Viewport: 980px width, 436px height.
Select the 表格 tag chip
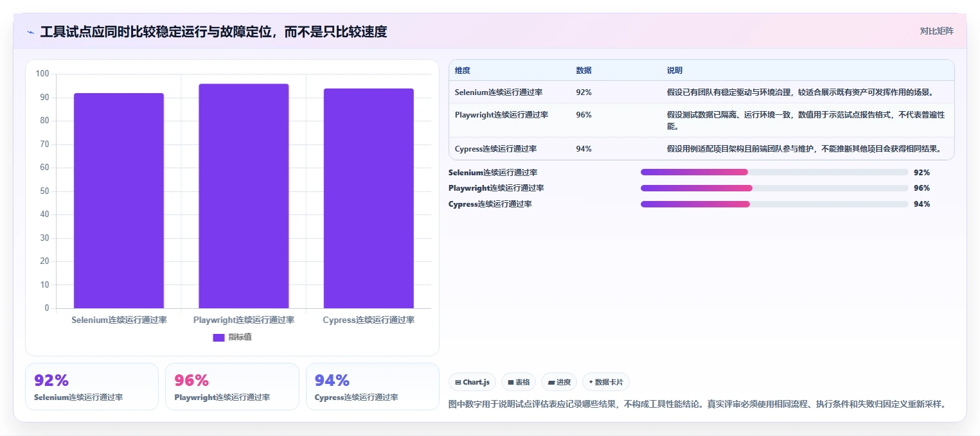coord(519,382)
